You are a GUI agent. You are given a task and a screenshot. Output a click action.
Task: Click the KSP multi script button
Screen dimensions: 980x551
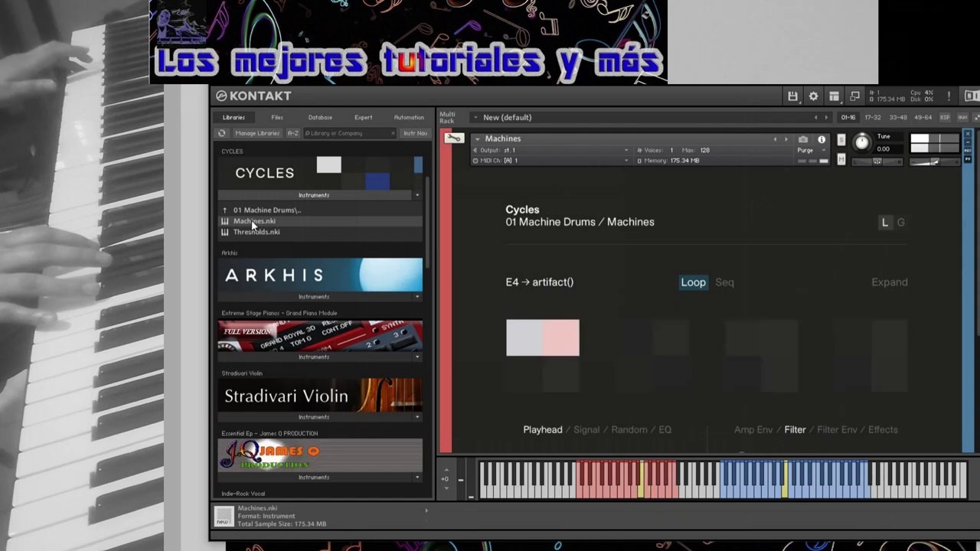coord(945,117)
